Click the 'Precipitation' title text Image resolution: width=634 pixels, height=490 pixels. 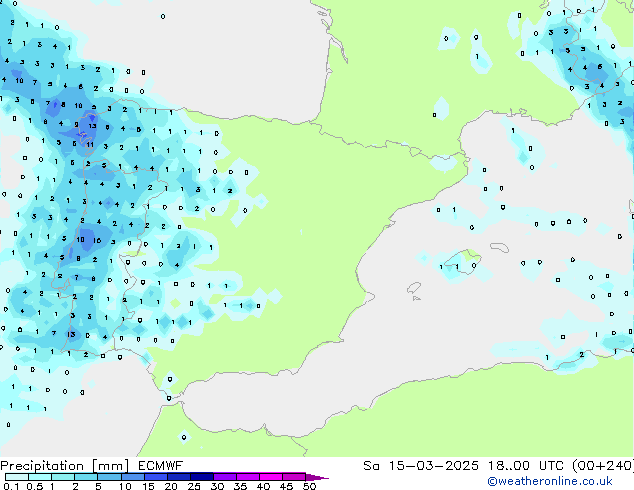[x=42, y=466]
